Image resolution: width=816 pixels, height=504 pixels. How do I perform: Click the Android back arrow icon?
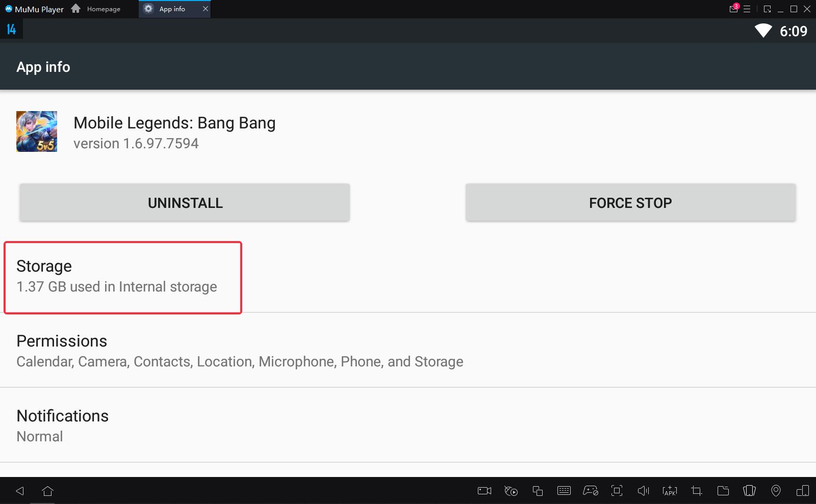pos(20,491)
